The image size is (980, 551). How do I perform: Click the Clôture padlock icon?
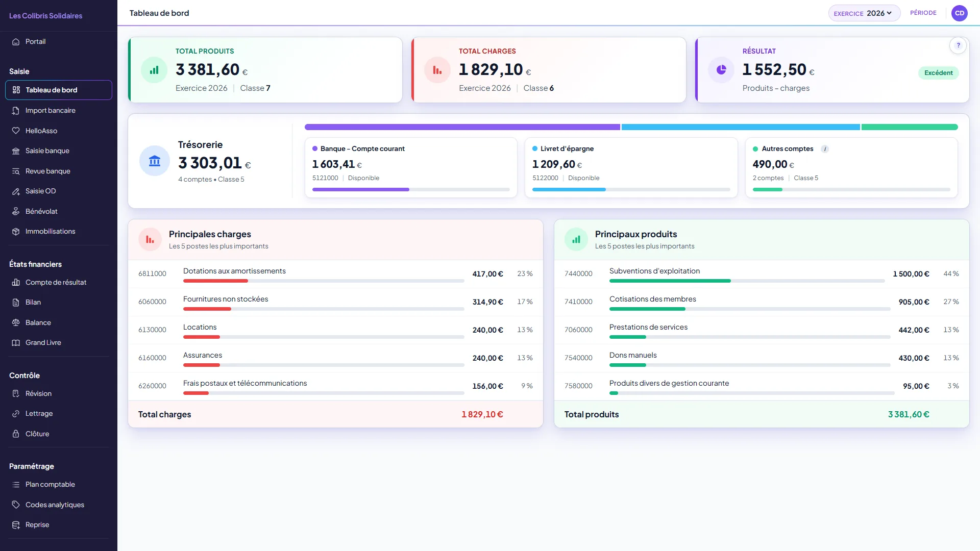[x=16, y=434]
